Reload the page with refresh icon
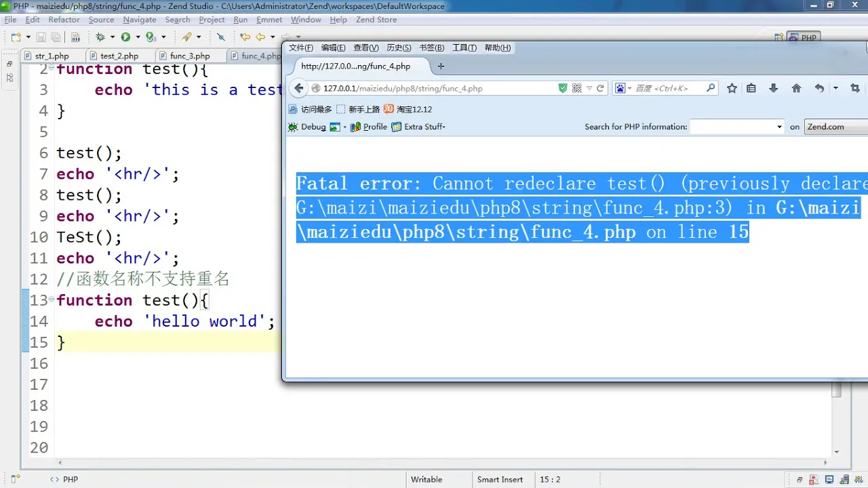868x488 pixels. pos(600,88)
